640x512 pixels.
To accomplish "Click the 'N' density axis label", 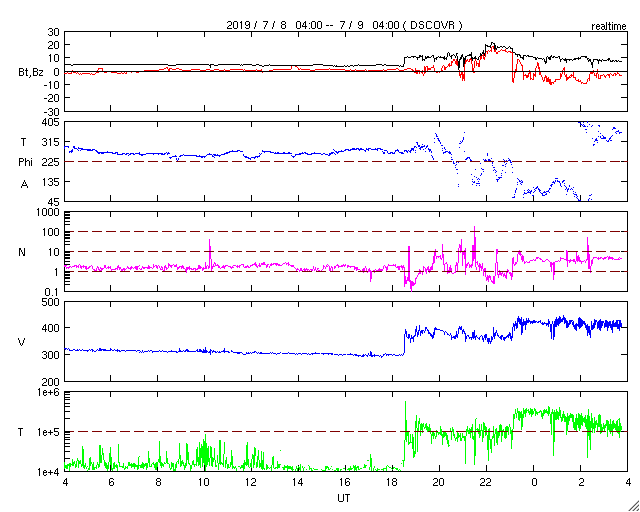I will (x=22, y=252).
